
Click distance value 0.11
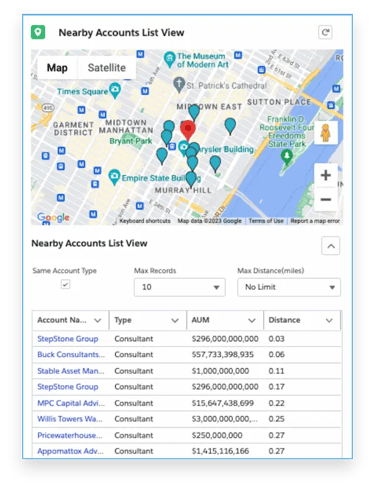(x=276, y=371)
